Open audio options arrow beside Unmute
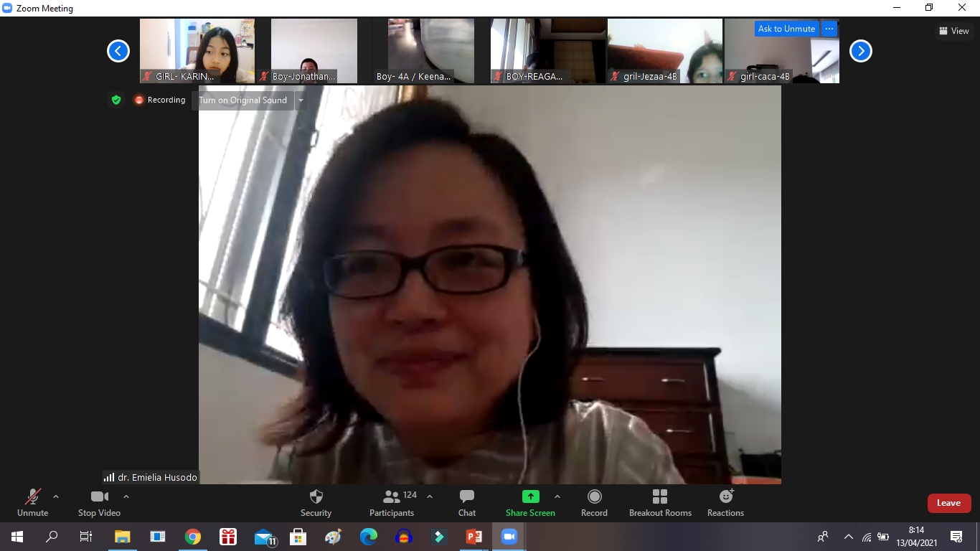Viewport: 980px width, 551px height. click(56, 496)
